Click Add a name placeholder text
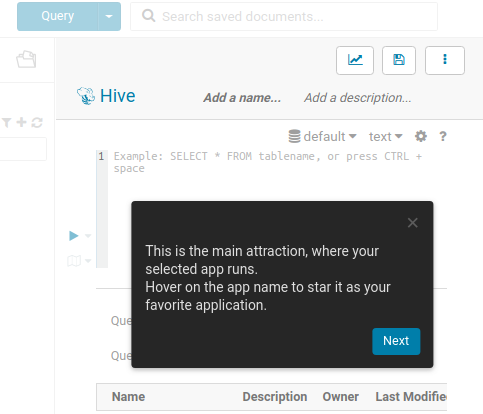The height and width of the screenshot is (414, 483). coord(242,98)
